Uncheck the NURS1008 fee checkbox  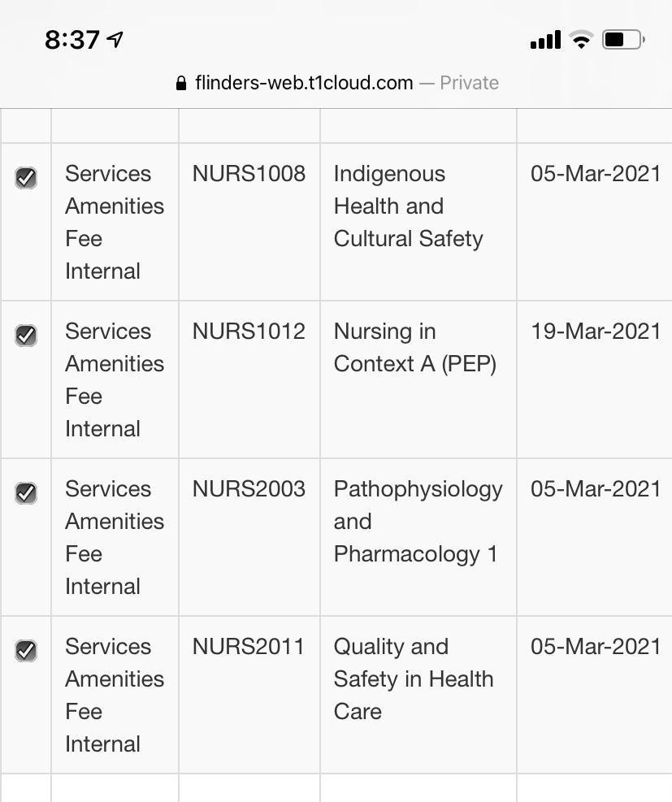point(26,178)
